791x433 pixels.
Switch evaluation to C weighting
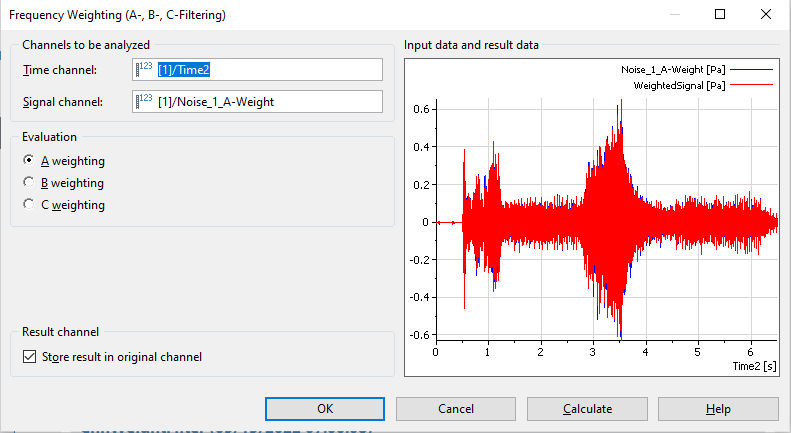coord(29,205)
